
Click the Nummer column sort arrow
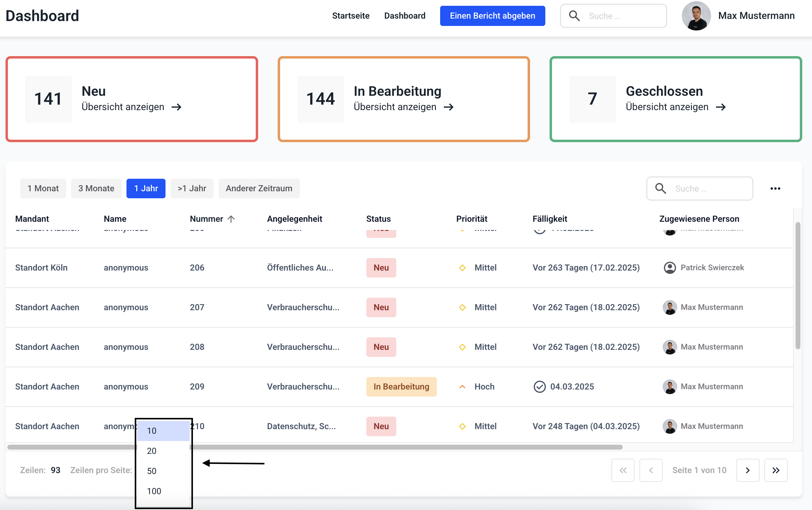pyautogui.click(x=231, y=219)
